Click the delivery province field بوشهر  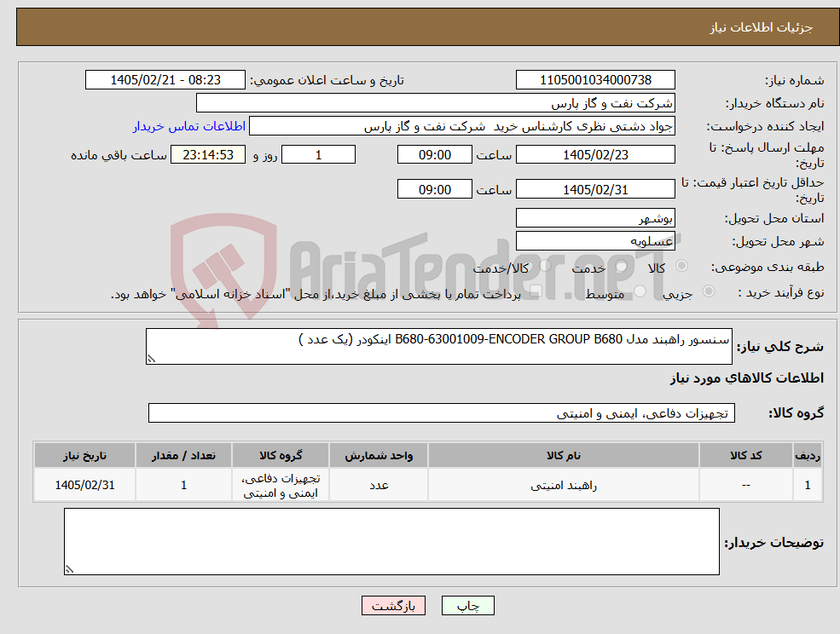[x=595, y=218]
